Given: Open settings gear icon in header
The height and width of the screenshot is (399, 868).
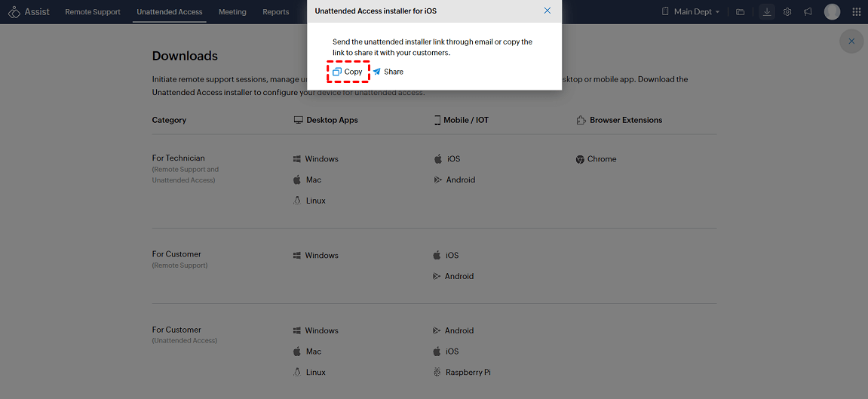Looking at the screenshot, I should pos(787,11).
